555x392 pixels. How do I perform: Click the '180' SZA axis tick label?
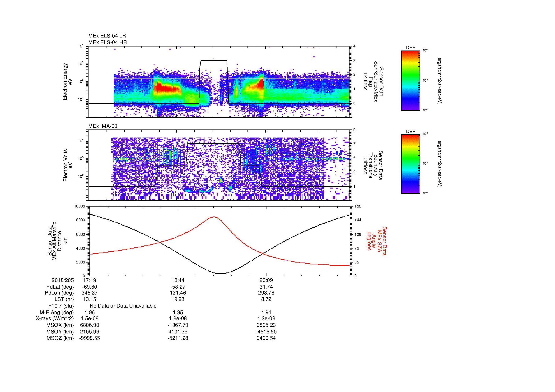358,206
